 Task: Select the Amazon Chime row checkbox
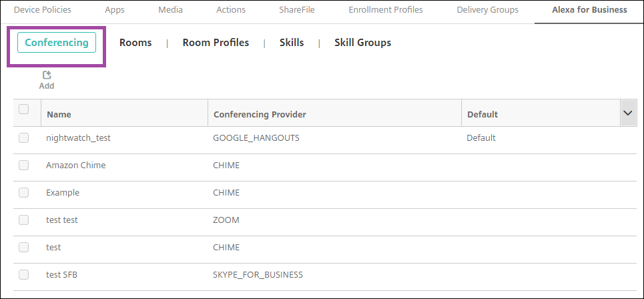24,165
